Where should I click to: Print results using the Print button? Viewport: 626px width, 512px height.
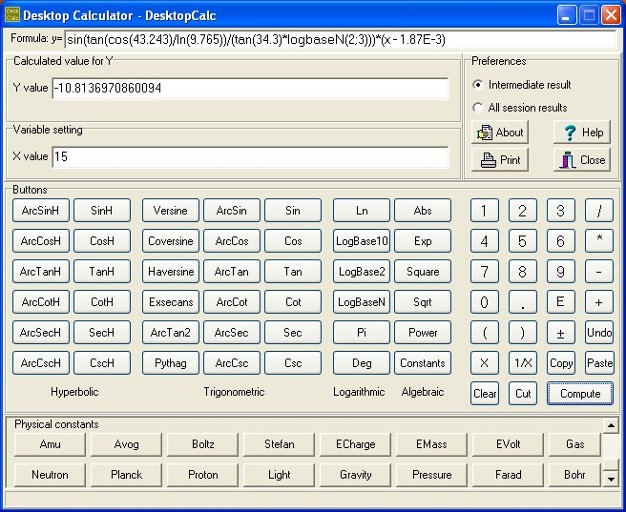click(x=500, y=160)
